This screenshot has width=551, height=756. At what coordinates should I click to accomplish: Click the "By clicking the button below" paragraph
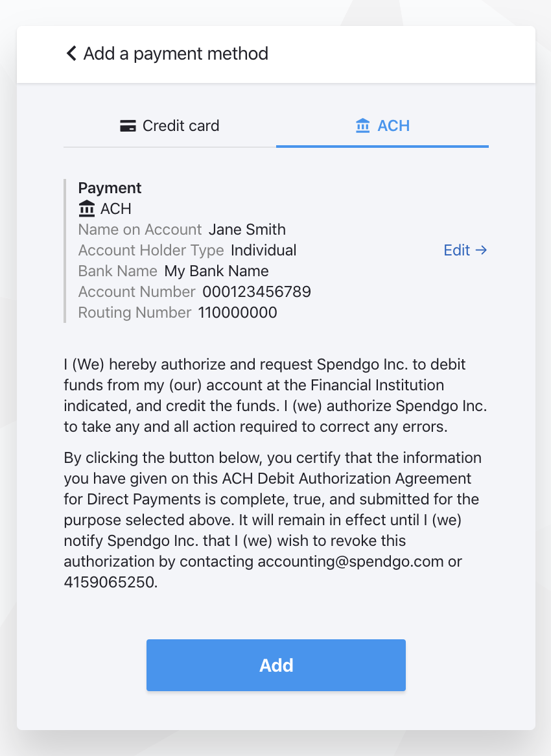click(272, 510)
